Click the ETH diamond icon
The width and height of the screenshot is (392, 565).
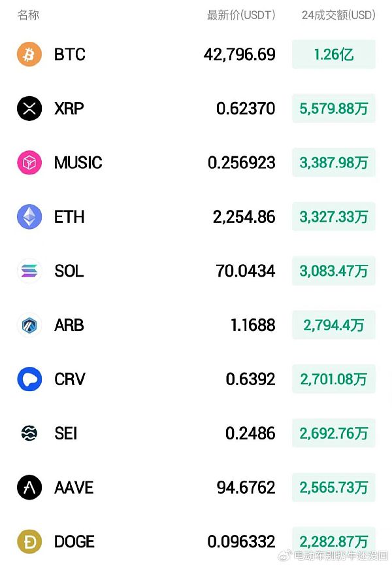29,217
